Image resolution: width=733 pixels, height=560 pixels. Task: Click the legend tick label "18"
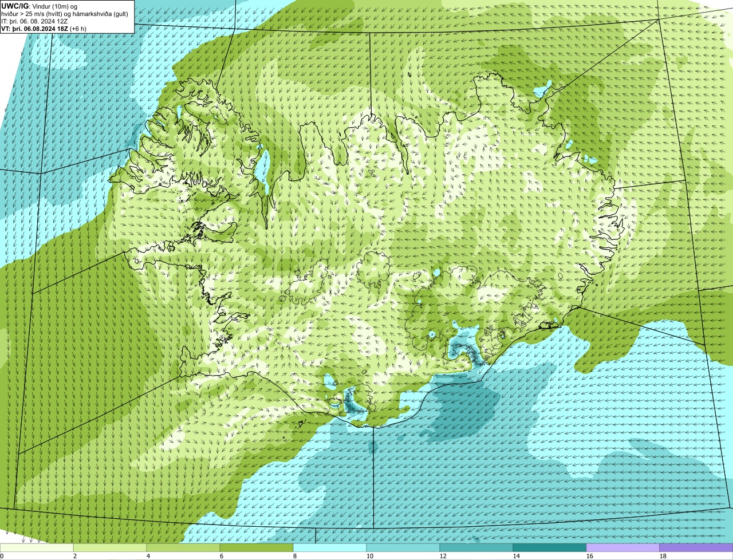point(663,556)
